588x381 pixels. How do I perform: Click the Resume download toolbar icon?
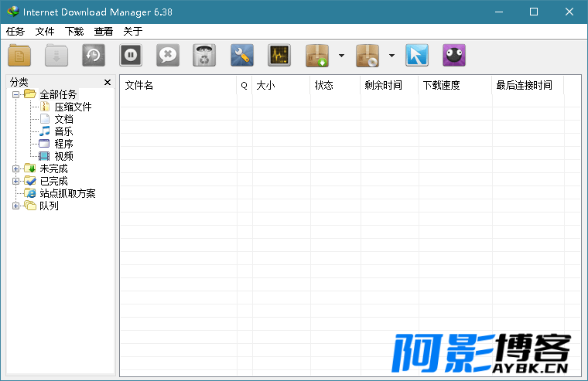(56, 56)
